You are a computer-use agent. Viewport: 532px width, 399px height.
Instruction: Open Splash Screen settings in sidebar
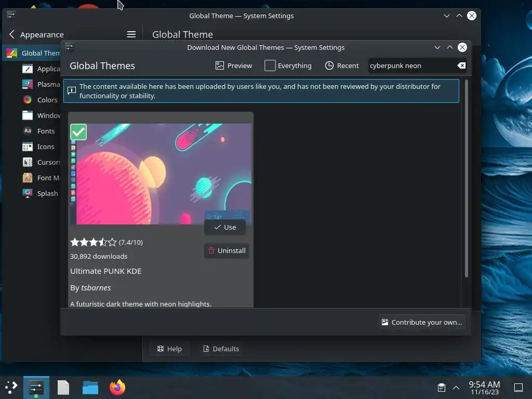pos(40,193)
